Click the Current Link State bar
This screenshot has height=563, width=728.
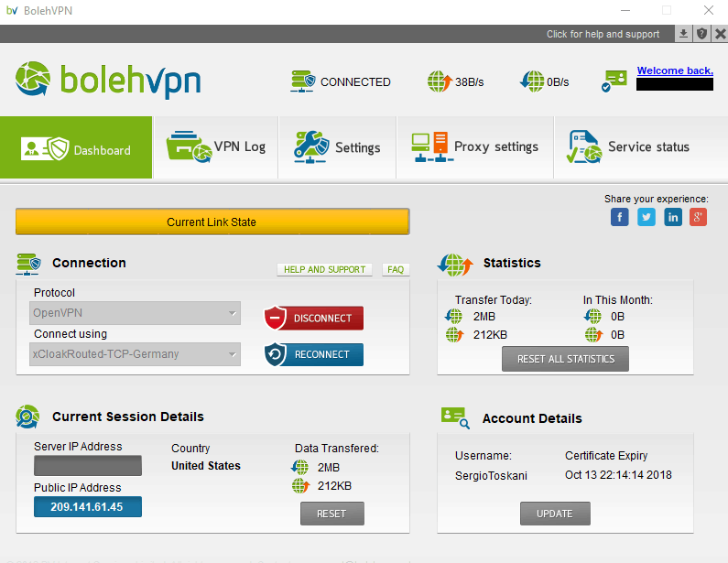212,222
